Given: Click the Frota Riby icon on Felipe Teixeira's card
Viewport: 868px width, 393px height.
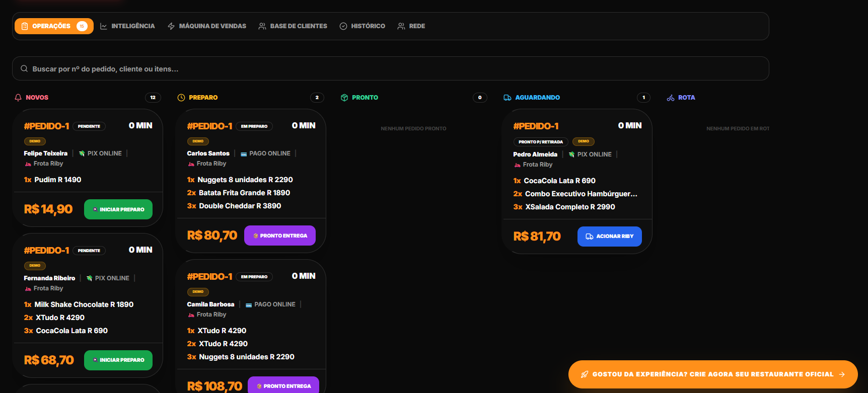Looking at the screenshot, I should (x=28, y=164).
